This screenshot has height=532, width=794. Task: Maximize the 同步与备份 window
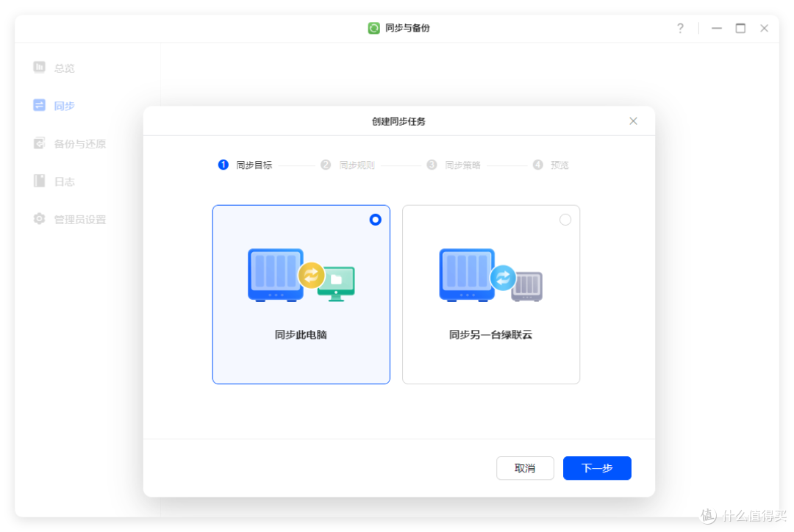click(740, 29)
